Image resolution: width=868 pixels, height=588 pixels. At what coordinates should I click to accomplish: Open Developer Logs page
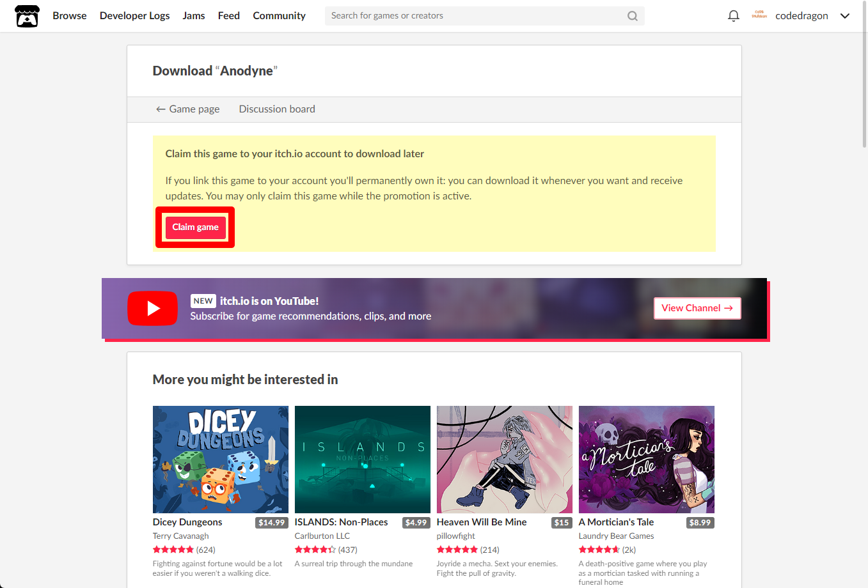135,16
